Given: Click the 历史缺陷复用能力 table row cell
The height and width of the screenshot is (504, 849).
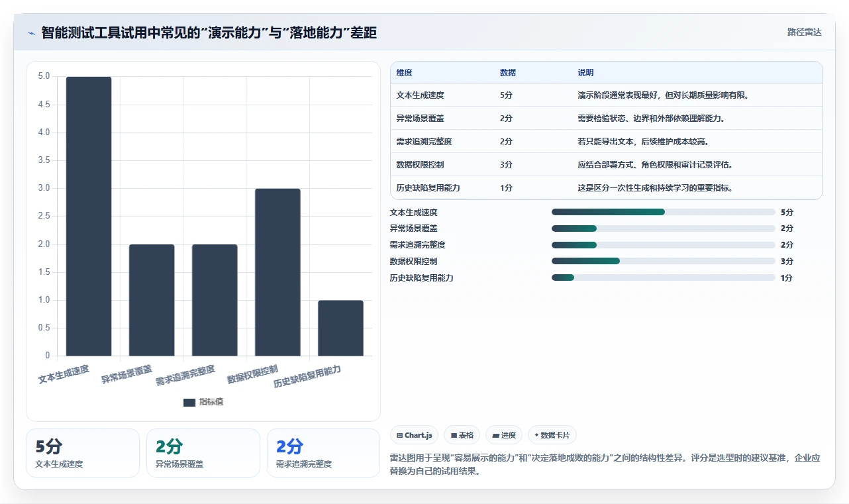Looking at the screenshot, I should [x=428, y=188].
